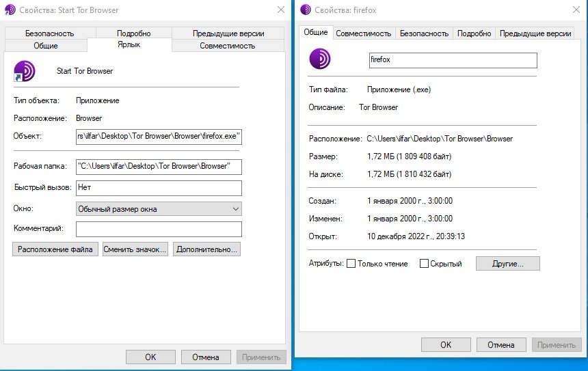Open the Окно dropdown list
This screenshot has height=371, width=588.
click(x=159, y=209)
